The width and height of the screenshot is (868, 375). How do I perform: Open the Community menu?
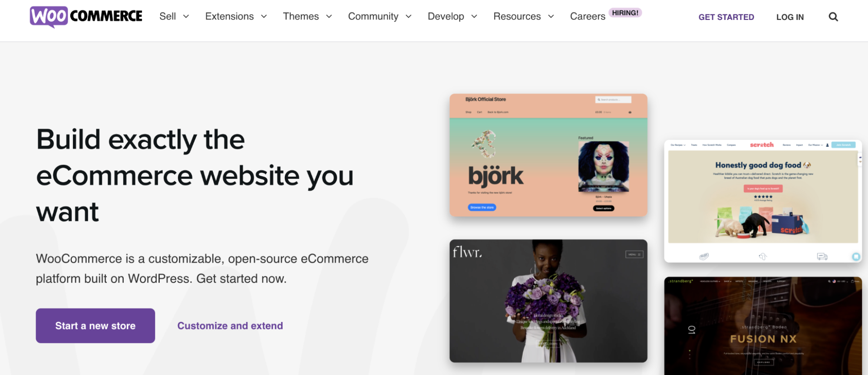(x=373, y=16)
